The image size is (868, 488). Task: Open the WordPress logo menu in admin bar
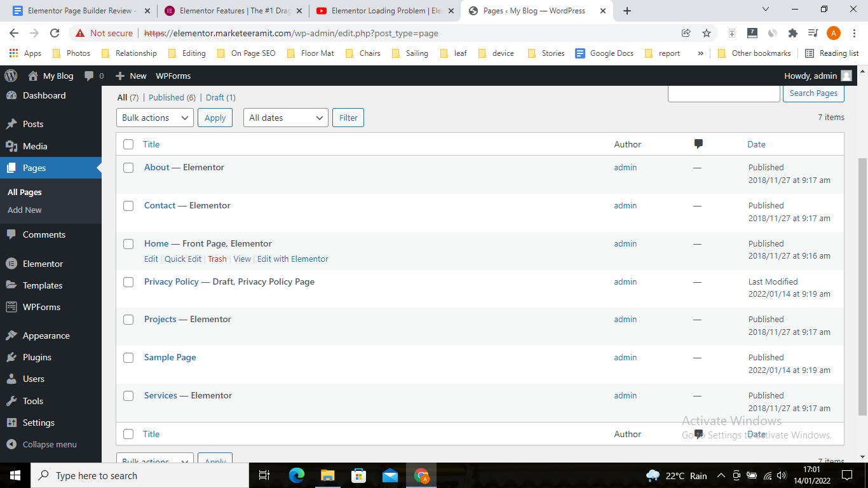tap(11, 76)
